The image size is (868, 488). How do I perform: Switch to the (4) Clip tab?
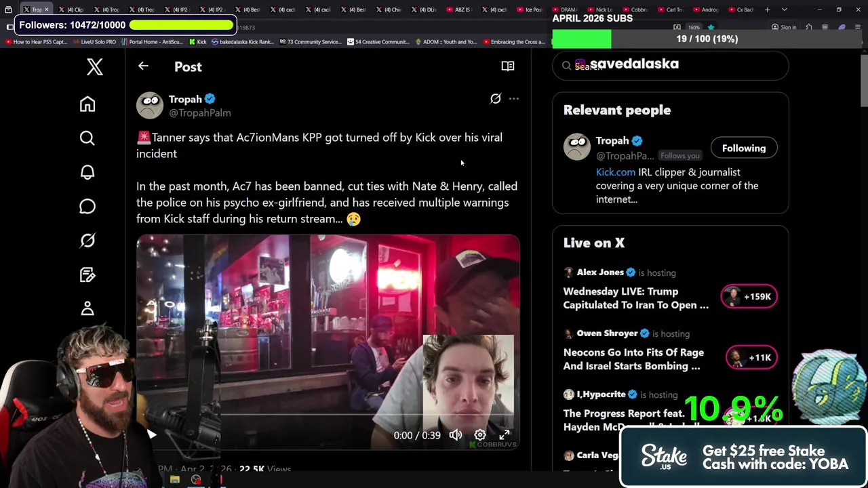[x=71, y=9]
